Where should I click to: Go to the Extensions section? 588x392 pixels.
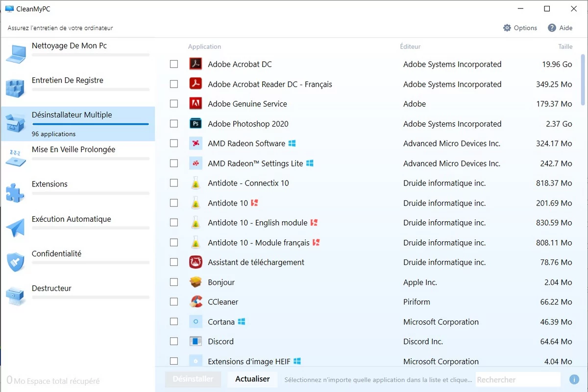click(78, 193)
